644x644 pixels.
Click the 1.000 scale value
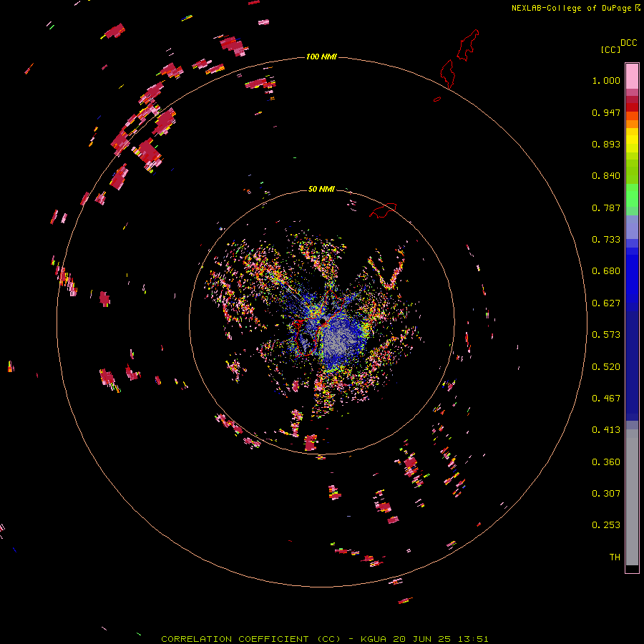(x=606, y=80)
